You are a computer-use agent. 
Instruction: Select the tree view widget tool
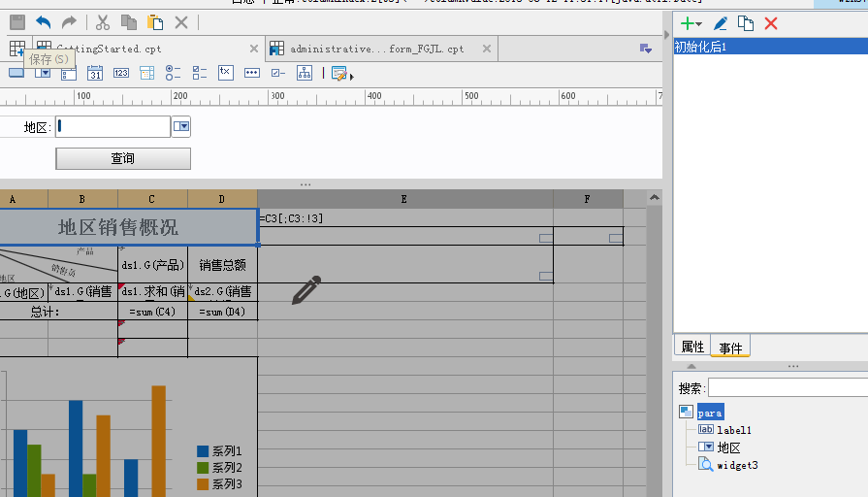(x=305, y=73)
